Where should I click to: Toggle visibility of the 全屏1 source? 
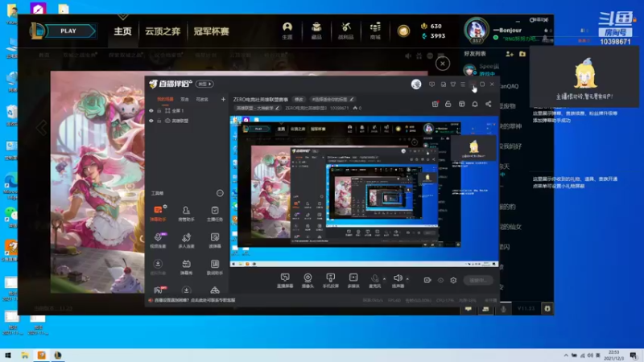[x=151, y=111]
